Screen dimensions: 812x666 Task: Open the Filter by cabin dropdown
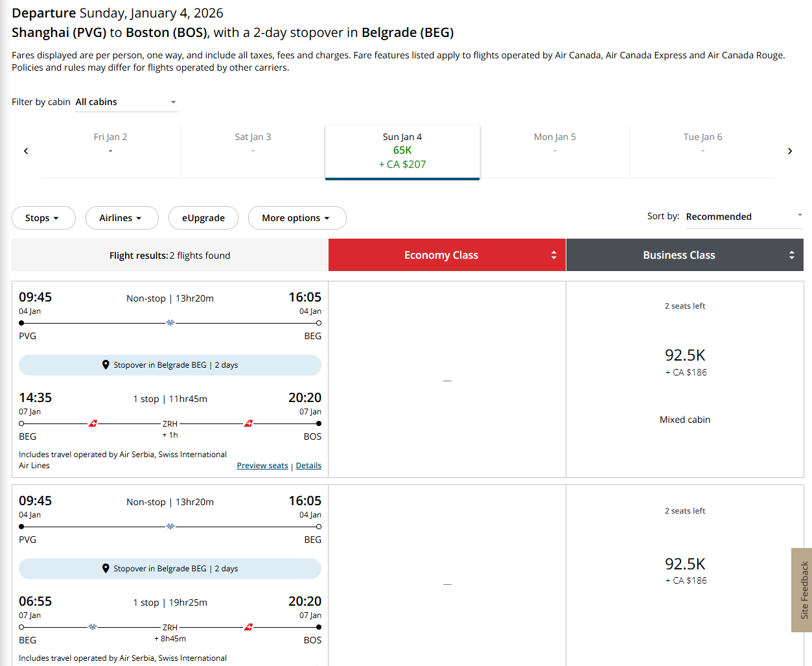(x=126, y=102)
